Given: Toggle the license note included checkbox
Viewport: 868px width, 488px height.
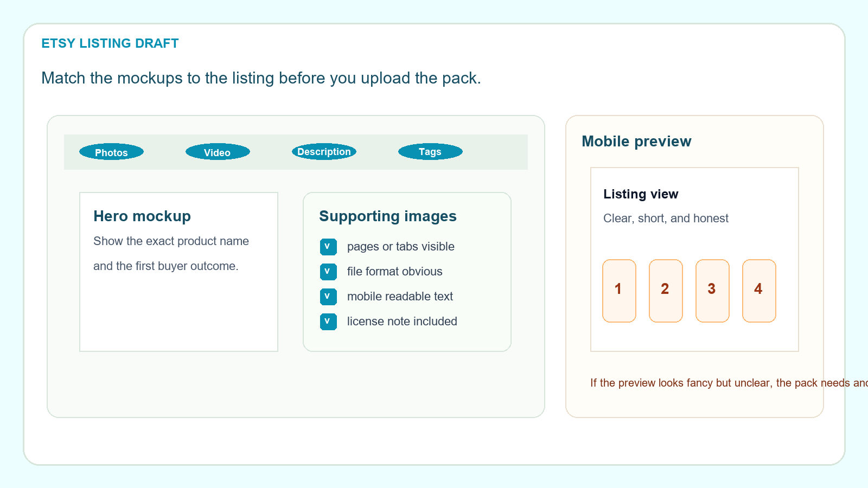Looking at the screenshot, I should [x=328, y=322].
